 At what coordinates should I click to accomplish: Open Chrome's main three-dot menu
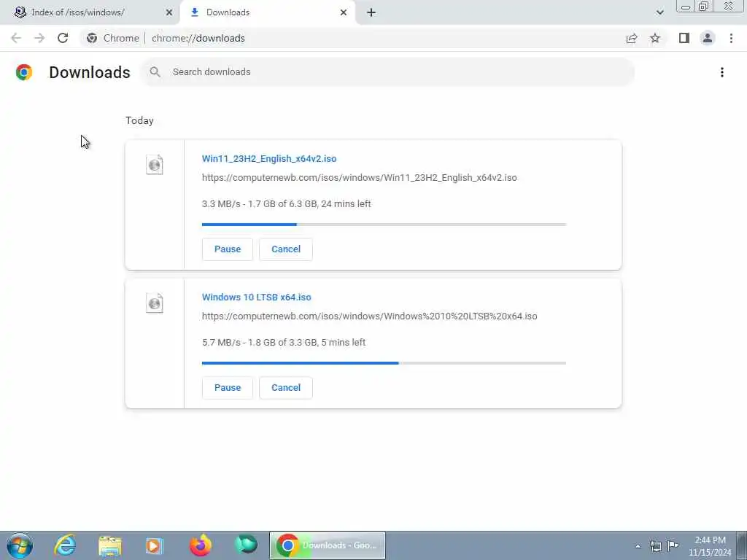click(731, 38)
